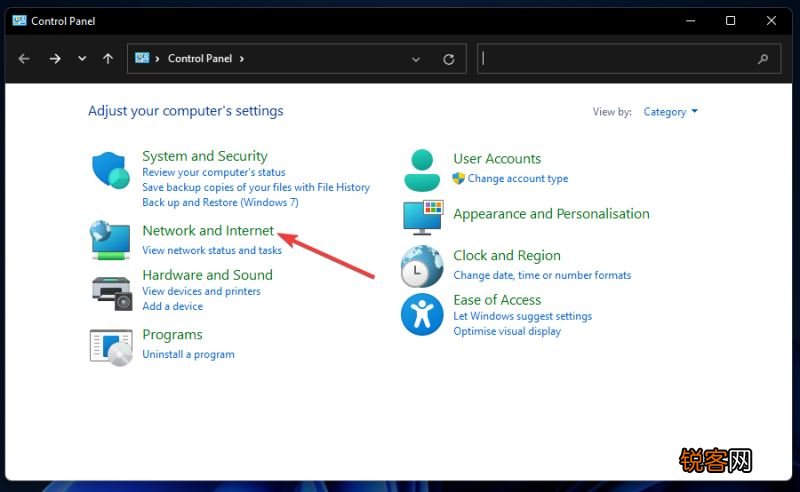Screen dimensions: 800x492
Task: Open Back up and Restore (Windows 7)
Action: pos(220,203)
